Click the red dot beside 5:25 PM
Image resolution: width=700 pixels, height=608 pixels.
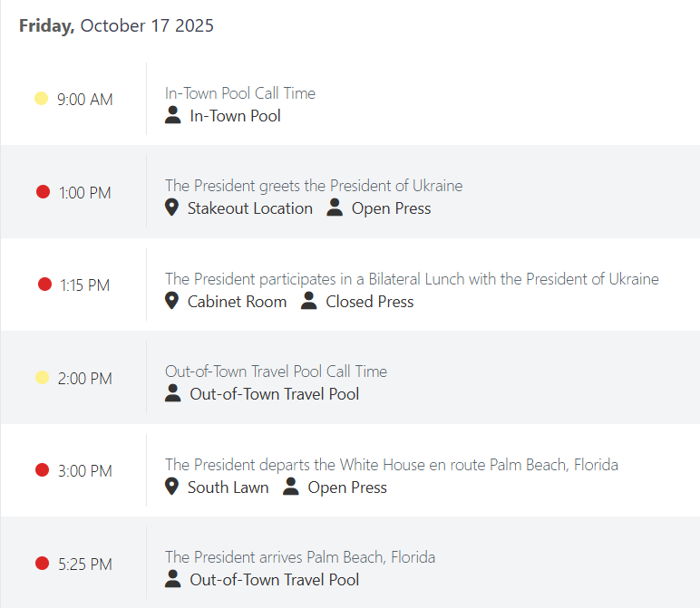pos(42,564)
